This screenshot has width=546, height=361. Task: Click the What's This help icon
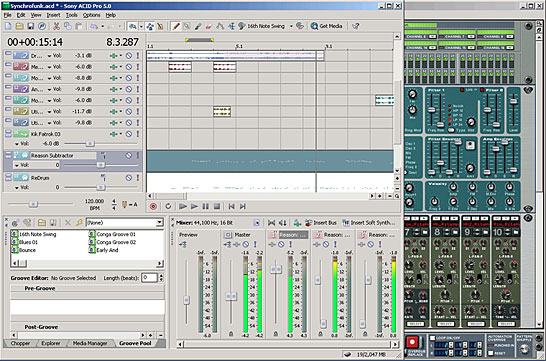click(356, 26)
